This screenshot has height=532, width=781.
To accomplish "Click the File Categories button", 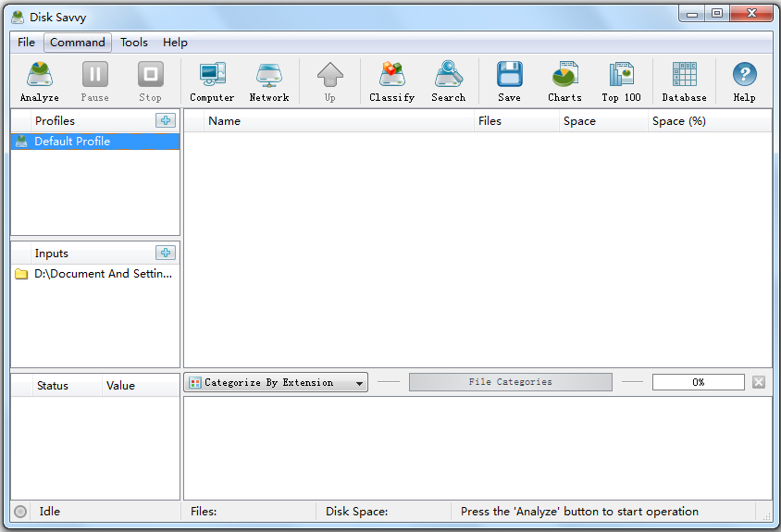I will tap(511, 382).
